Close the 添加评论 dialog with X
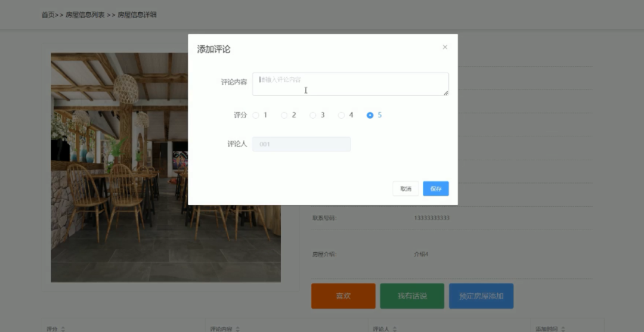The width and height of the screenshot is (644, 332). [x=445, y=47]
